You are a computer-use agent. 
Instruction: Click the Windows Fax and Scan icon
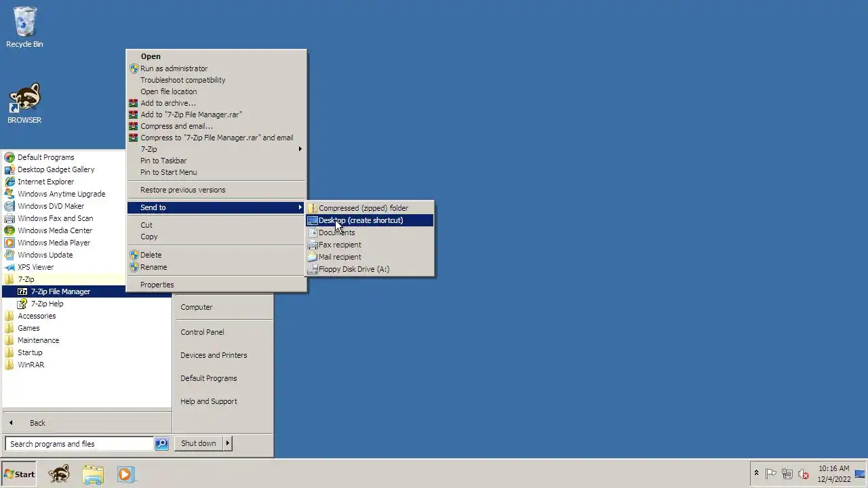(9, 218)
